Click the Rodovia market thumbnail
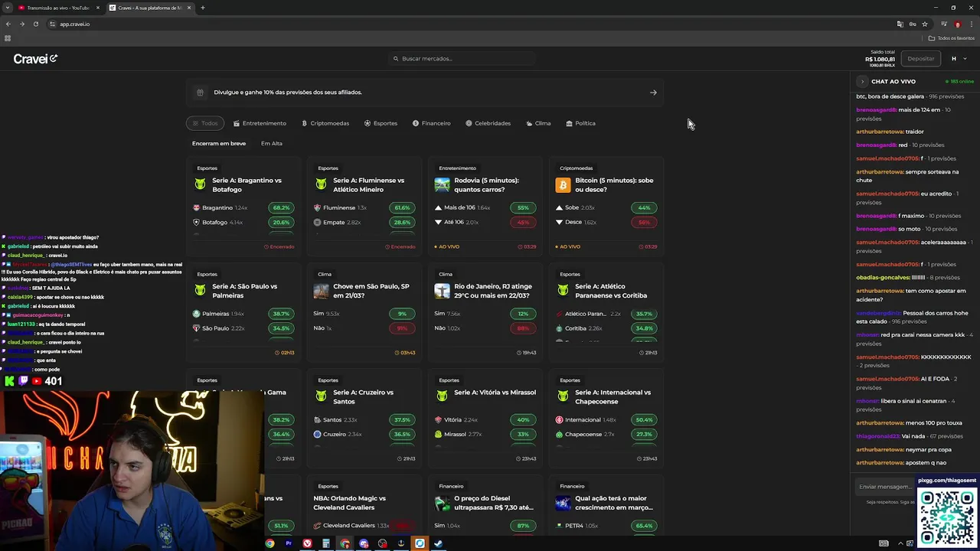This screenshot has height=551, width=980. point(443,184)
